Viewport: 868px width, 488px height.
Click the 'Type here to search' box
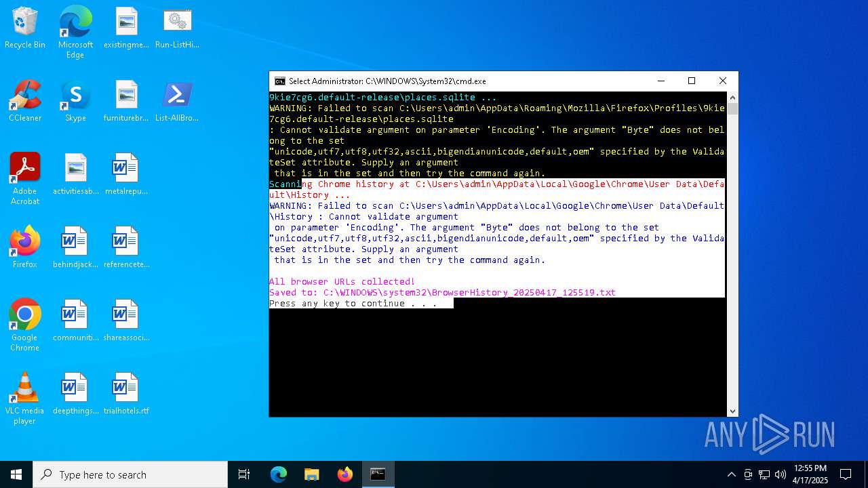(x=130, y=474)
